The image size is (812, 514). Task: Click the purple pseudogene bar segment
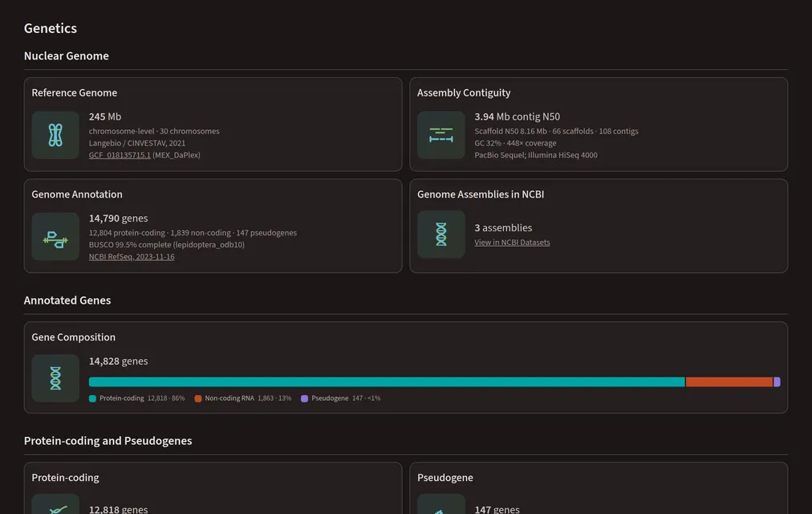[x=777, y=381]
